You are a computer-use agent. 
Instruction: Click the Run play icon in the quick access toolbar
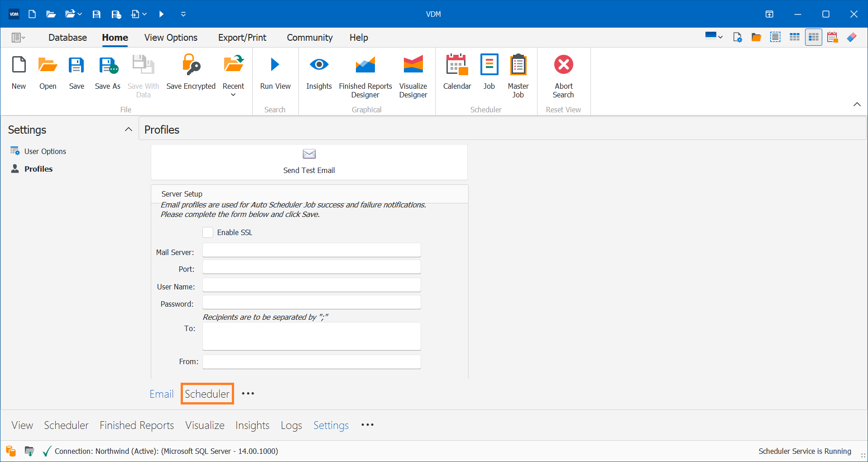coord(161,14)
